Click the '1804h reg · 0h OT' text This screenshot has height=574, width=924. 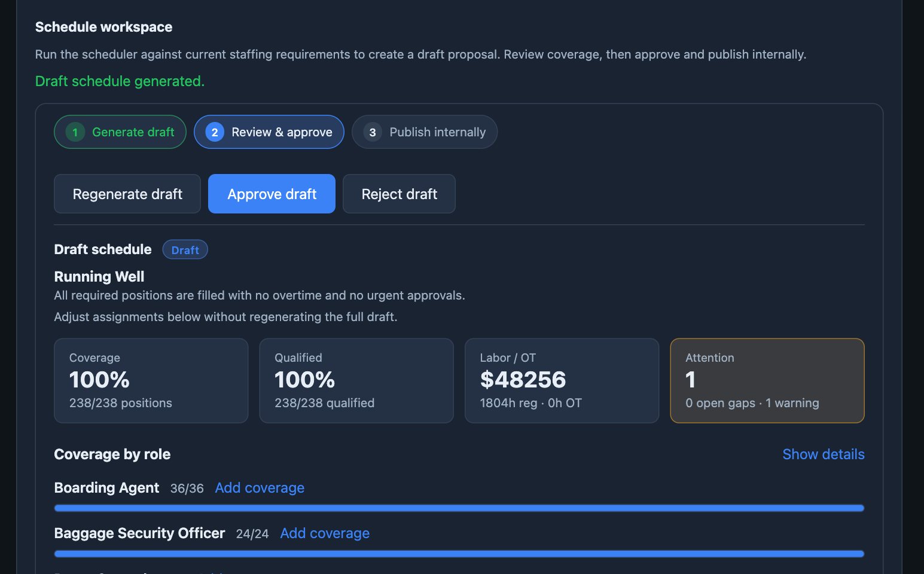(x=530, y=403)
